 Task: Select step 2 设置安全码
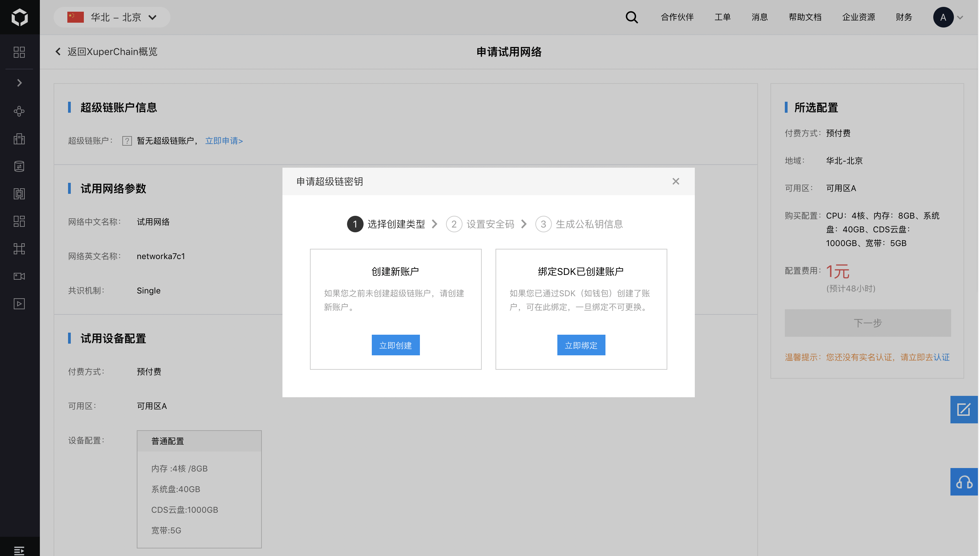[480, 224]
